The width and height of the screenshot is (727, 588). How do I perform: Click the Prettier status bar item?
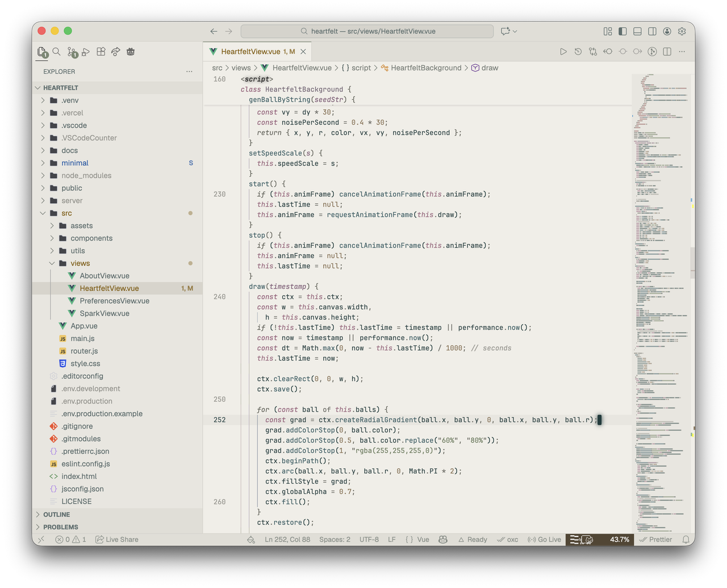(x=655, y=539)
